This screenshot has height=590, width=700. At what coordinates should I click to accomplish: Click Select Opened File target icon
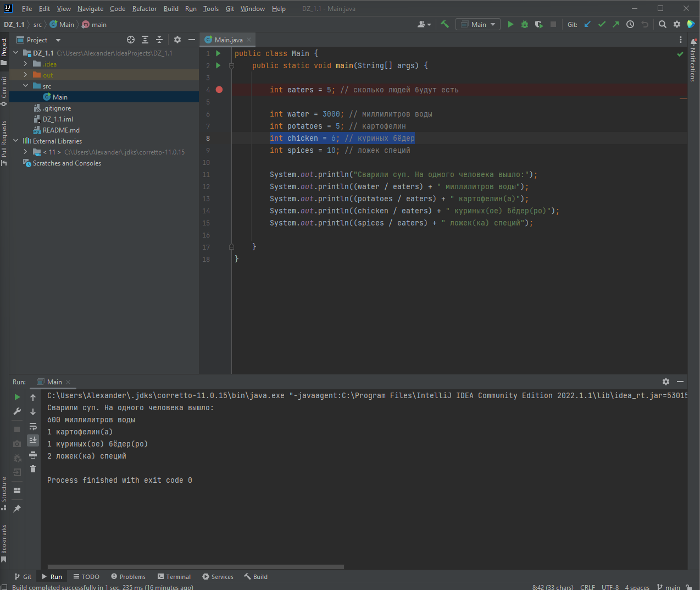point(131,40)
